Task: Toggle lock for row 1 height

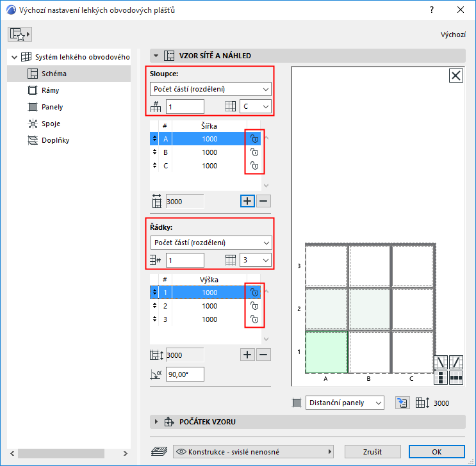Action: [x=254, y=292]
